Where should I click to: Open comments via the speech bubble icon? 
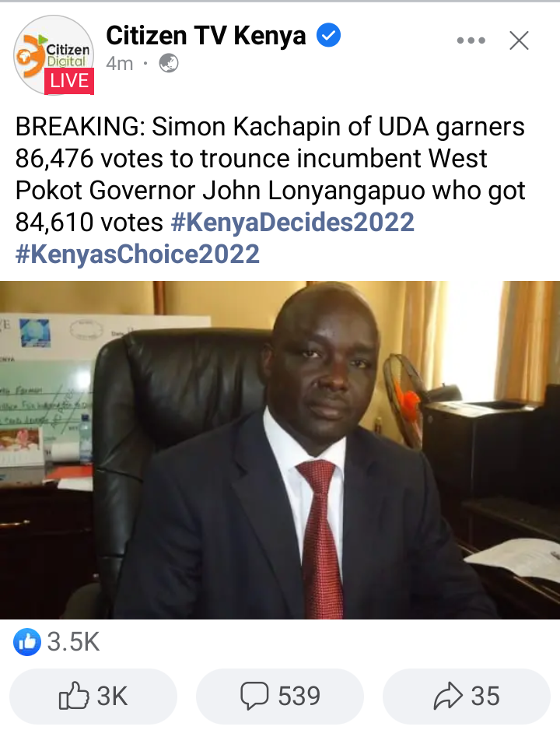(x=254, y=696)
